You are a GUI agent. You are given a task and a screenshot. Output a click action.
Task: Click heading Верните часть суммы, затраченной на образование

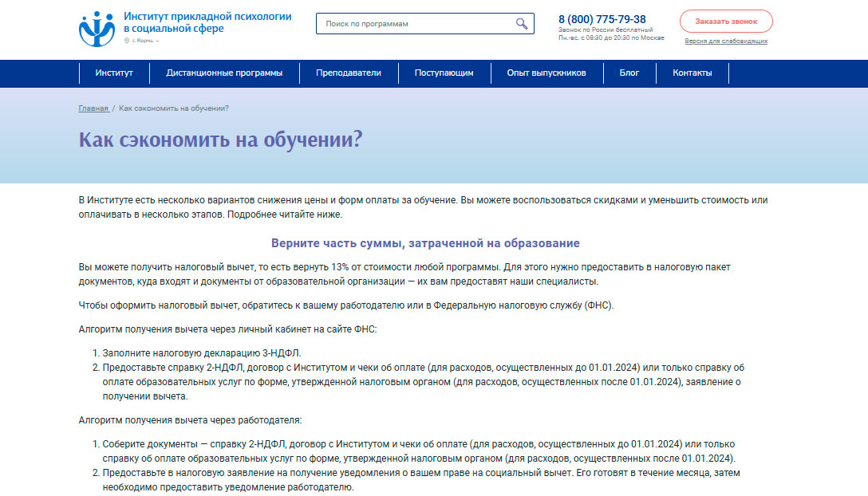point(425,243)
